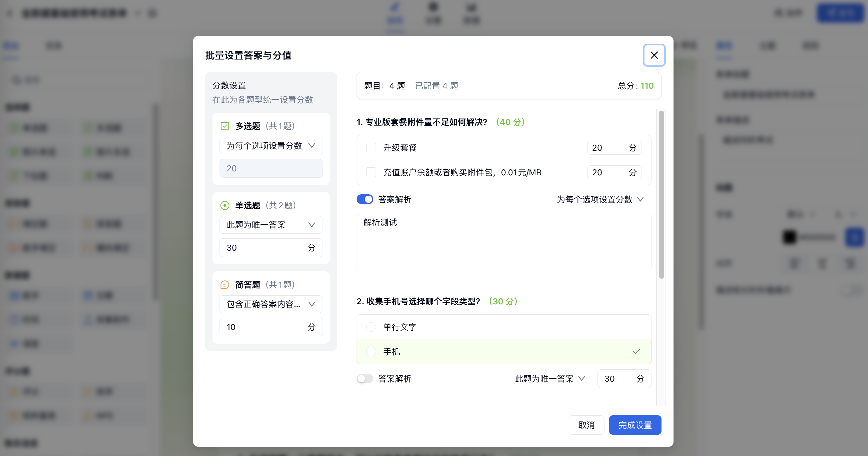Image resolution: width=868 pixels, height=456 pixels.
Task: Click the 分数设置 heading
Action: (229, 85)
